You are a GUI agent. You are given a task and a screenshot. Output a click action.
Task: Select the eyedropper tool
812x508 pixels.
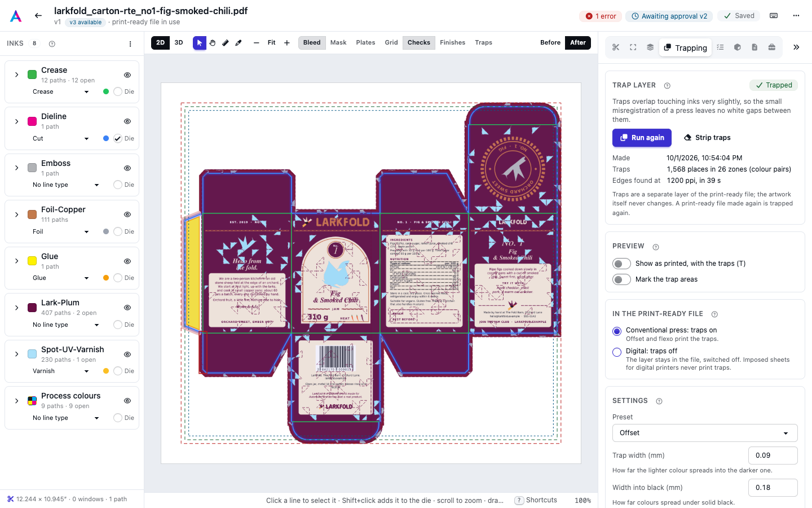[x=239, y=43]
